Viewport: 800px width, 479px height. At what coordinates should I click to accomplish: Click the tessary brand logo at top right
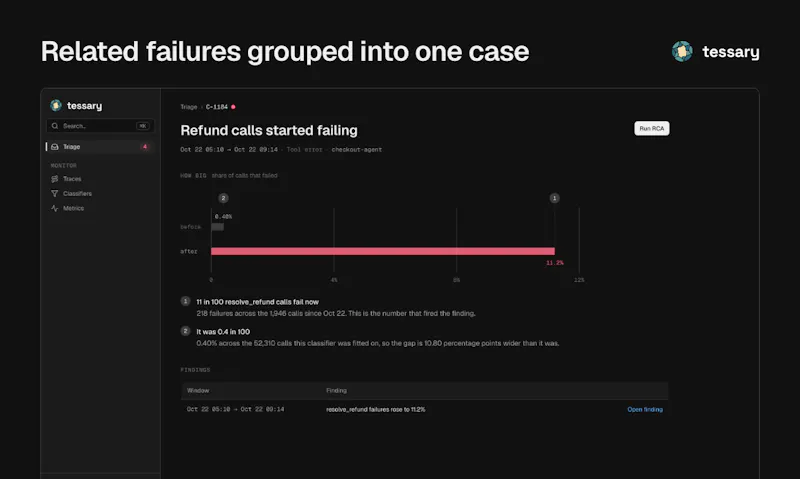[682, 52]
